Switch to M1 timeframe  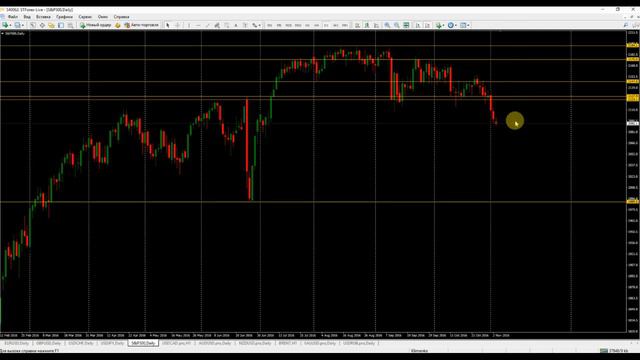(x=269, y=25)
